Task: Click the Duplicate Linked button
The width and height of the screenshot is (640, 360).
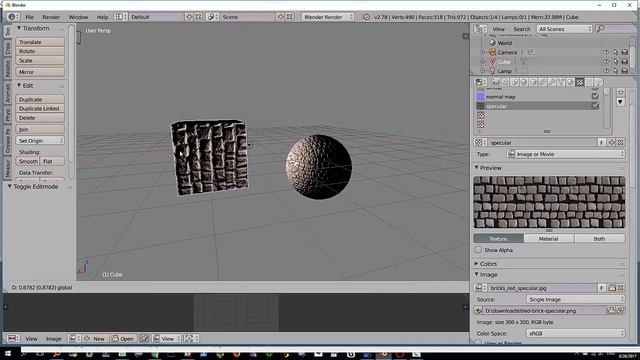Action: 40,109
